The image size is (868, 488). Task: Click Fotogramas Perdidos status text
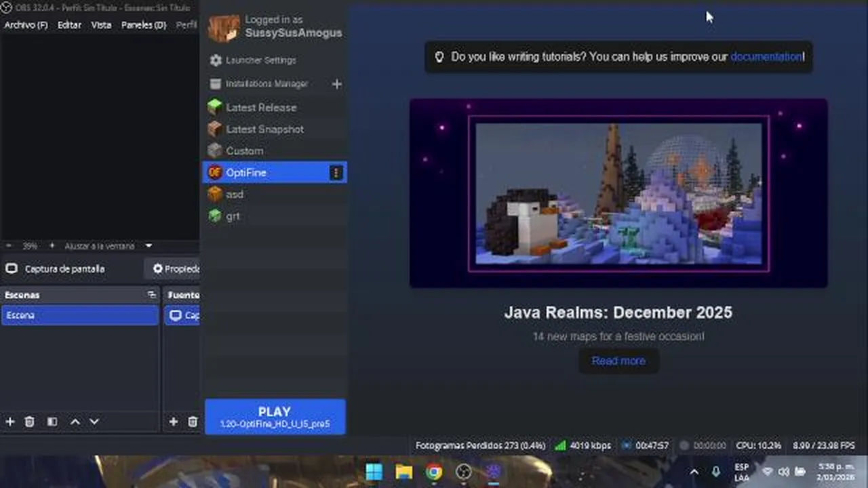pyautogui.click(x=480, y=446)
